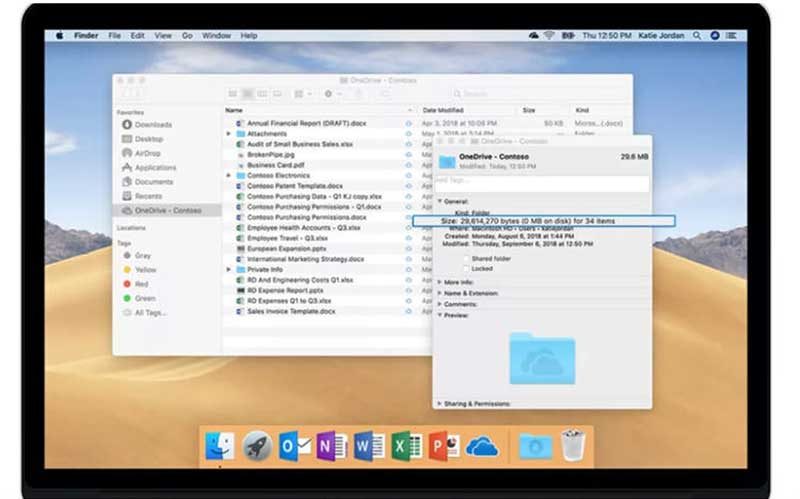Viewport: 800px width, 499px height.
Task: Select OneDrive - Contoso in sidebar
Action: (167, 210)
